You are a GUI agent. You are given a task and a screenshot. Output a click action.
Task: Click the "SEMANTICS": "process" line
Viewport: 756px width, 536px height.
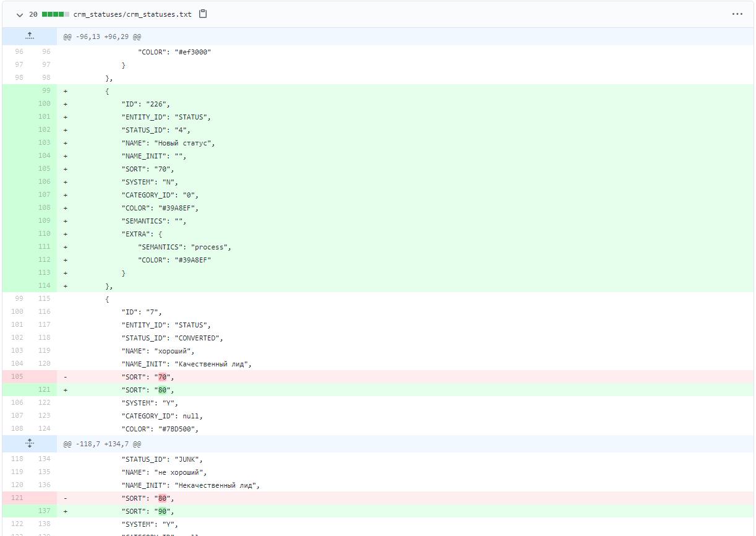pyautogui.click(x=184, y=247)
